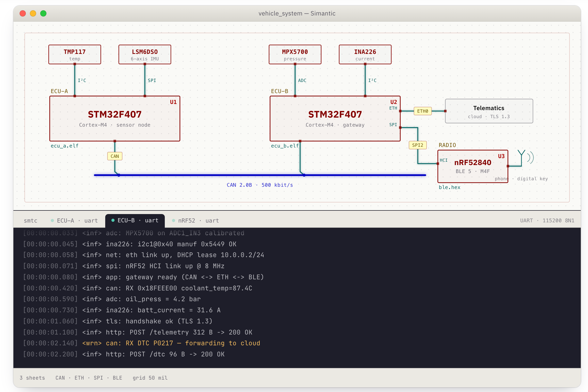Click the ADC label on the MPX5700 wire
The image size is (588, 392).
302,80
